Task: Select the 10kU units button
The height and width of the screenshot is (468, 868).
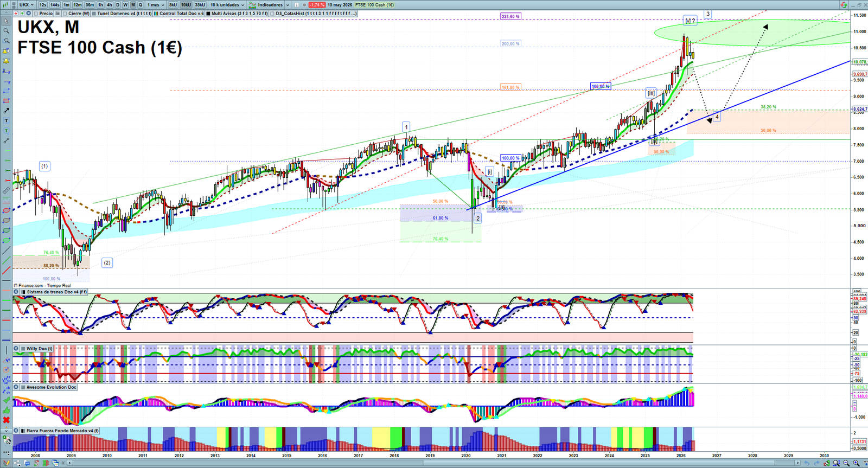Action: pyautogui.click(x=186, y=5)
